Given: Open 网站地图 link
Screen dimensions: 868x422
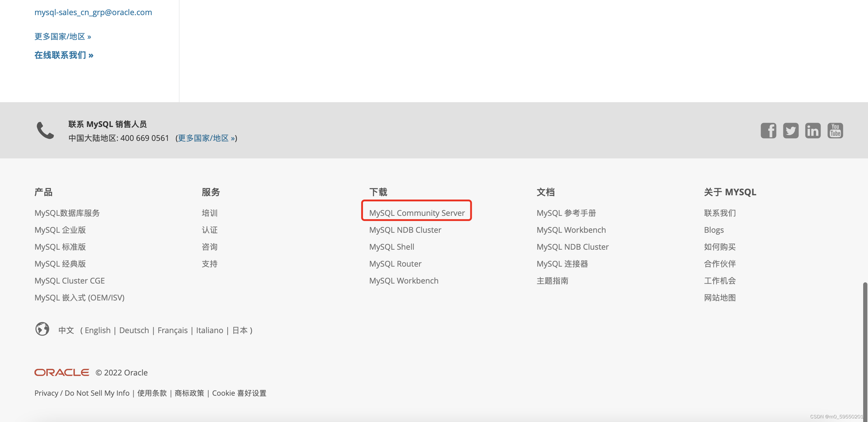Looking at the screenshot, I should pyautogui.click(x=720, y=298).
